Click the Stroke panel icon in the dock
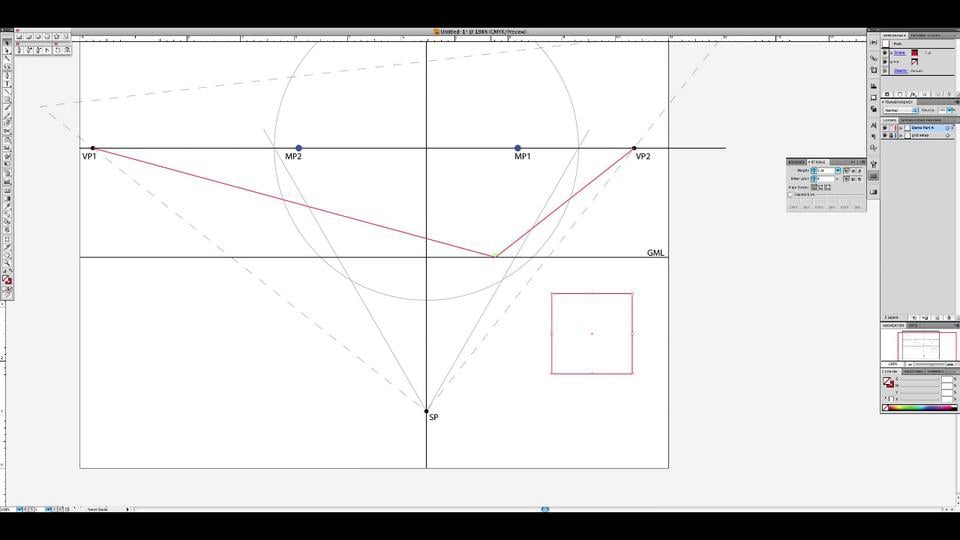This screenshot has height=540, width=960. pos(874,176)
